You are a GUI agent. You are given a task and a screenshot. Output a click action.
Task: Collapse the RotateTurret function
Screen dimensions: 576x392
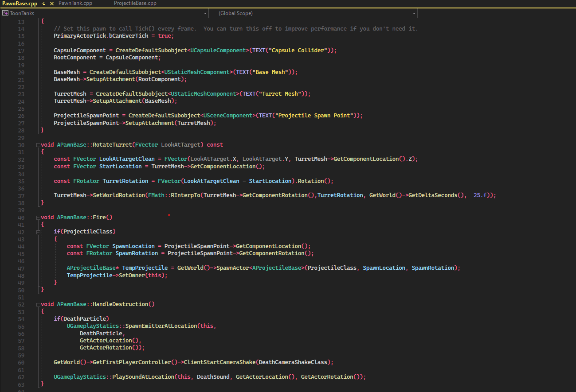coord(38,145)
